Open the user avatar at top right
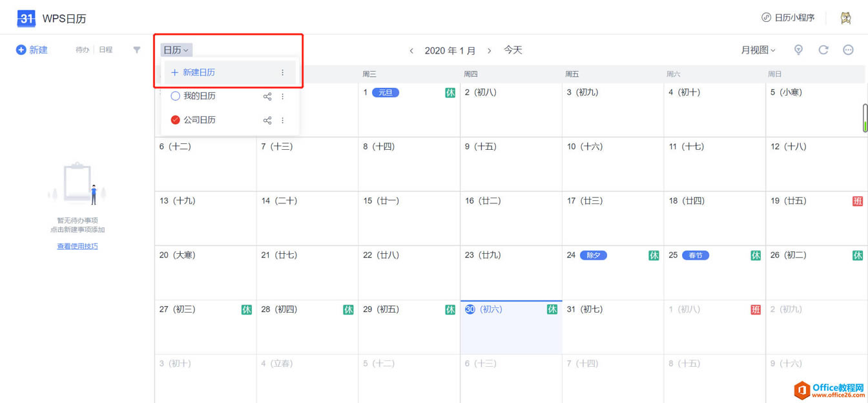Image resolution: width=868 pixels, height=403 pixels. pyautogui.click(x=845, y=18)
